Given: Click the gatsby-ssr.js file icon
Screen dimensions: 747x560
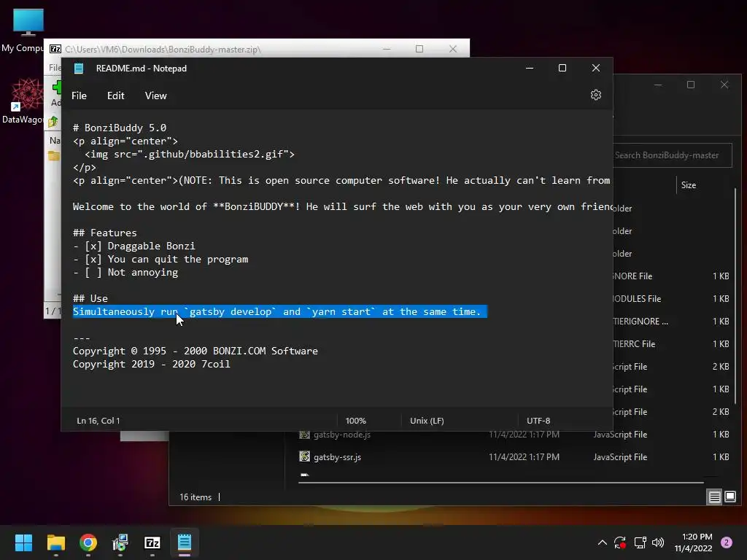Looking at the screenshot, I should [304, 456].
